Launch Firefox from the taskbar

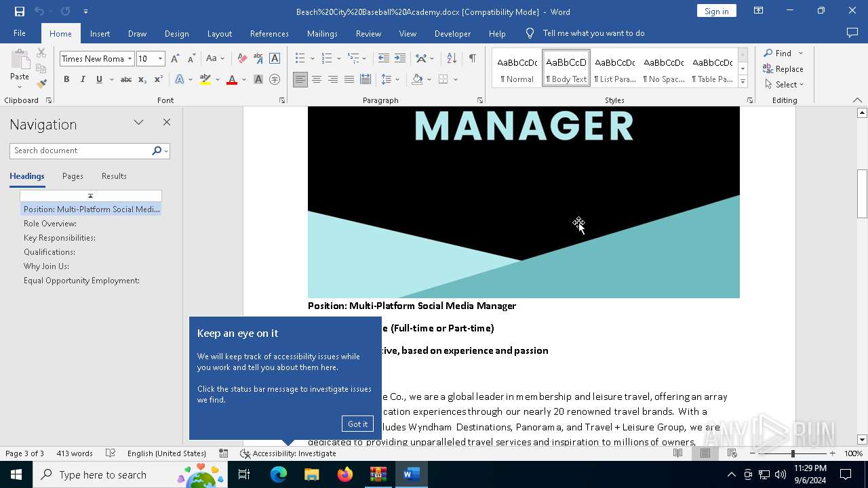click(345, 474)
